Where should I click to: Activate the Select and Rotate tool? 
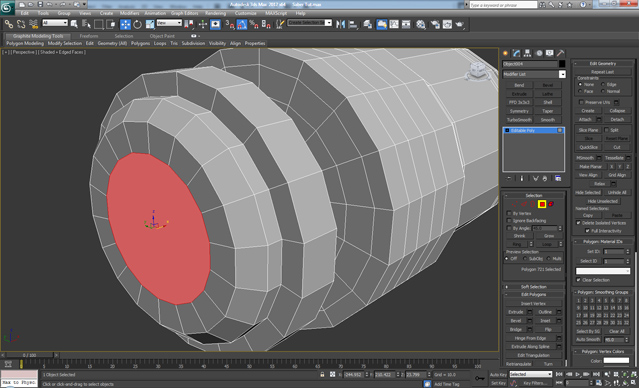click(137, 24)
